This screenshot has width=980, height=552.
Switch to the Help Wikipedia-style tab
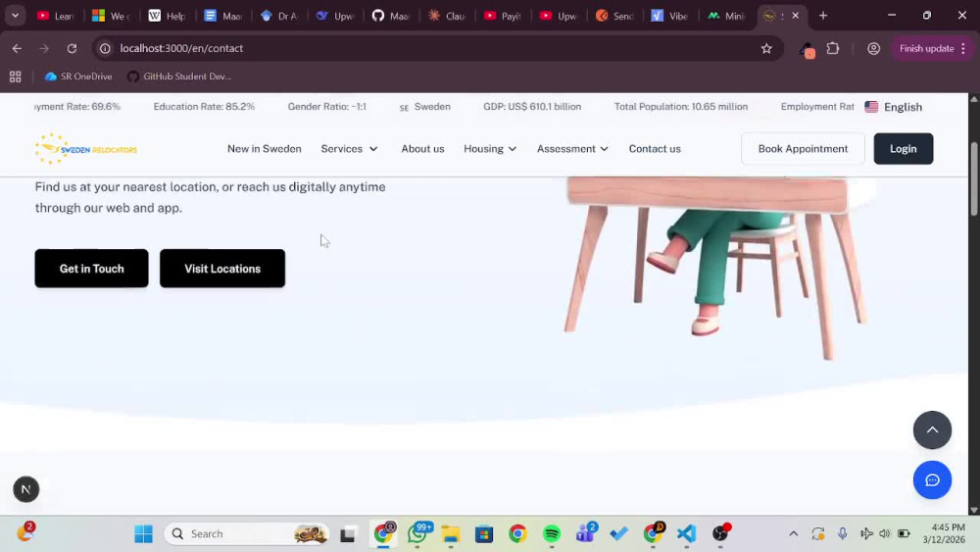(168, 16)
